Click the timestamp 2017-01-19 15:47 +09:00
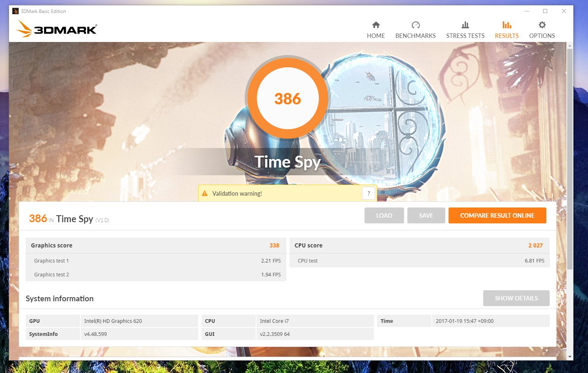The width and height of the screenshot is (588, 373). (464, 321)
